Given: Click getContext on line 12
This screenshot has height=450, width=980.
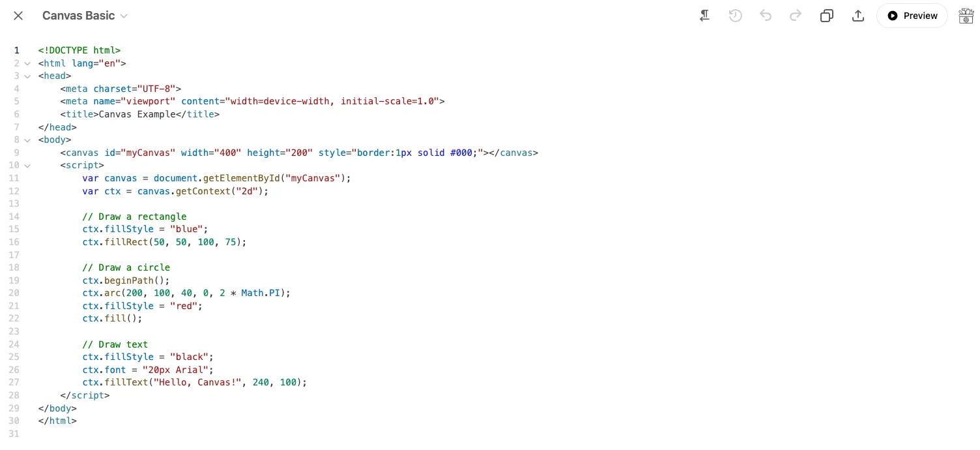Looking at the screenshot, I should coord(203,191).
